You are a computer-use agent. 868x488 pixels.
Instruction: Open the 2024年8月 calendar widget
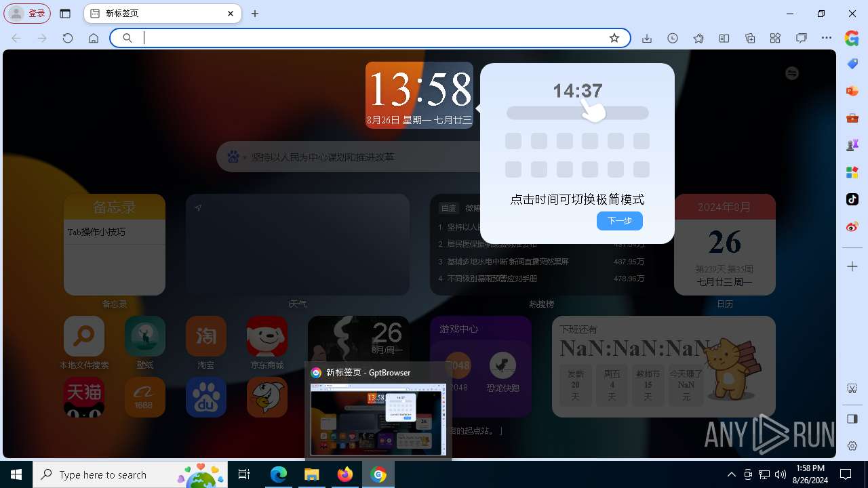coord(725,245)
